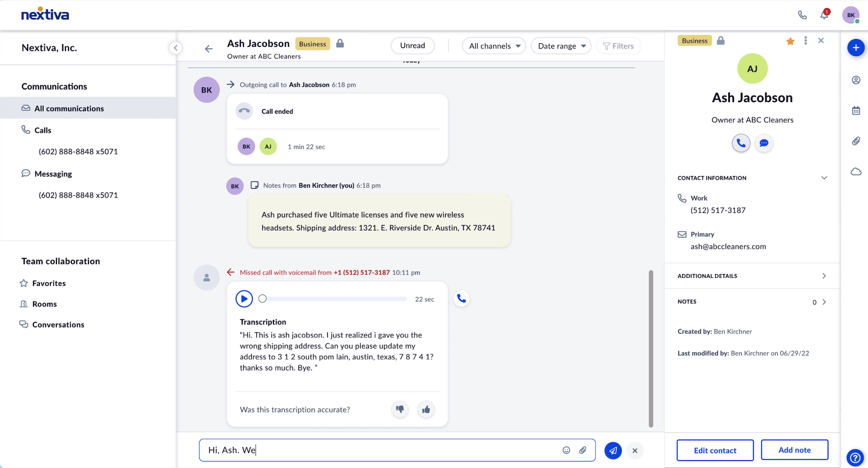Mark transcription as inaccurate (thumbs down)
The width and height of the screenshot is (868, 468).
(400, 409)
